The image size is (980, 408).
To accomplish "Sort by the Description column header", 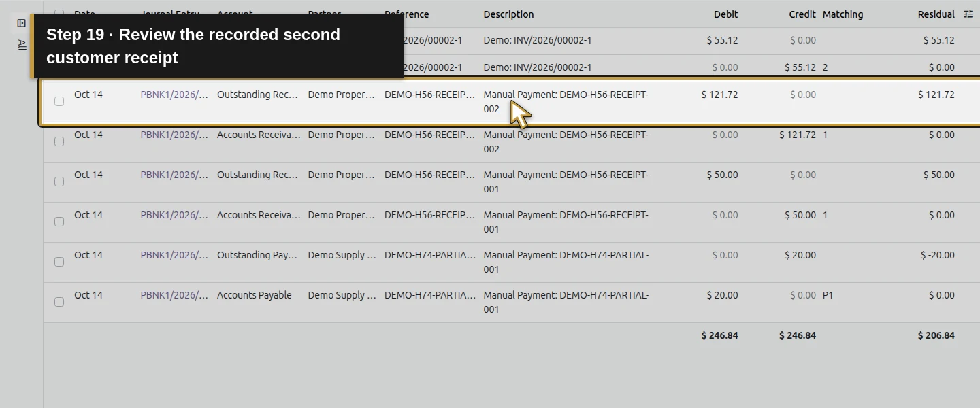I will tap(508, 14).
